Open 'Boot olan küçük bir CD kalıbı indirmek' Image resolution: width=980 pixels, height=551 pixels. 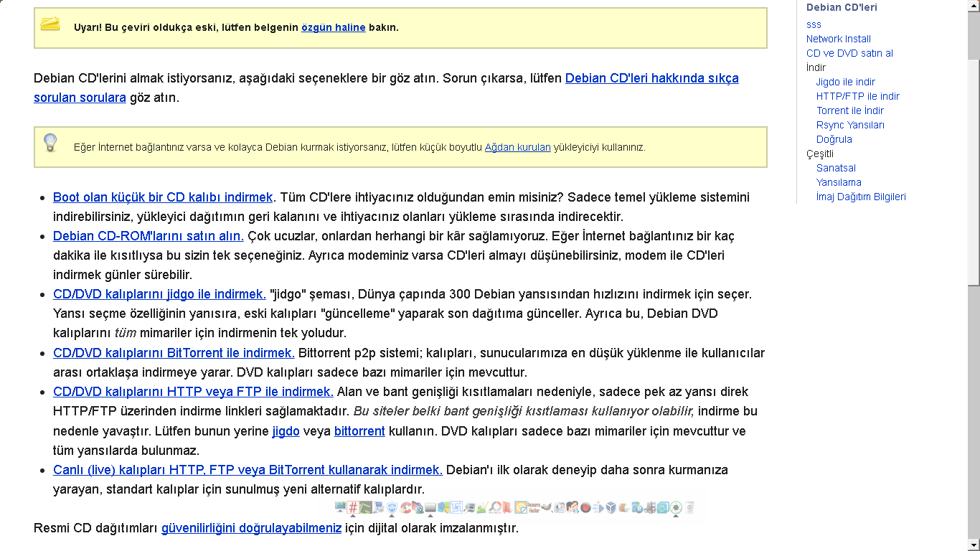click(x=163, y=197)
